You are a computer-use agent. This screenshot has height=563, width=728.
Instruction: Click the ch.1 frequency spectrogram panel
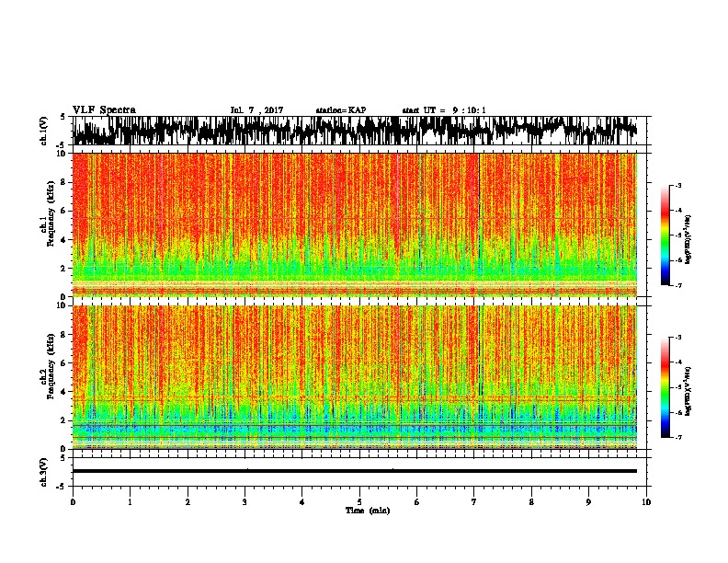coord(355,224)
